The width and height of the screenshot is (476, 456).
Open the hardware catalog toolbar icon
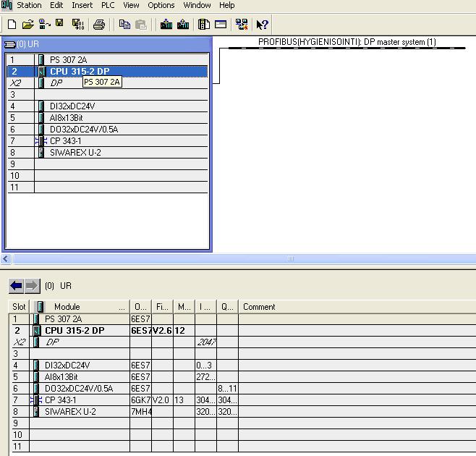(204, 25)
